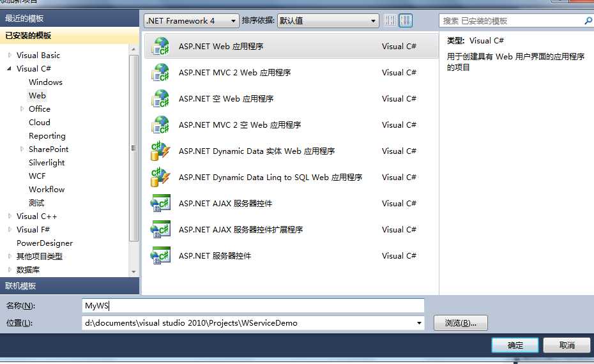594x364 pixels.
Task: Select 'ASP.NET AJAX 服务器控件' template name
Action: [225, 204]
